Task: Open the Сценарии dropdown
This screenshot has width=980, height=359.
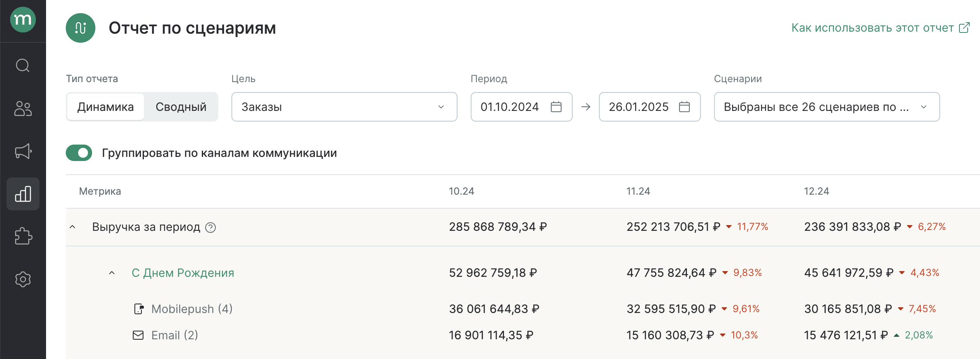Action: tap(827, 107)
